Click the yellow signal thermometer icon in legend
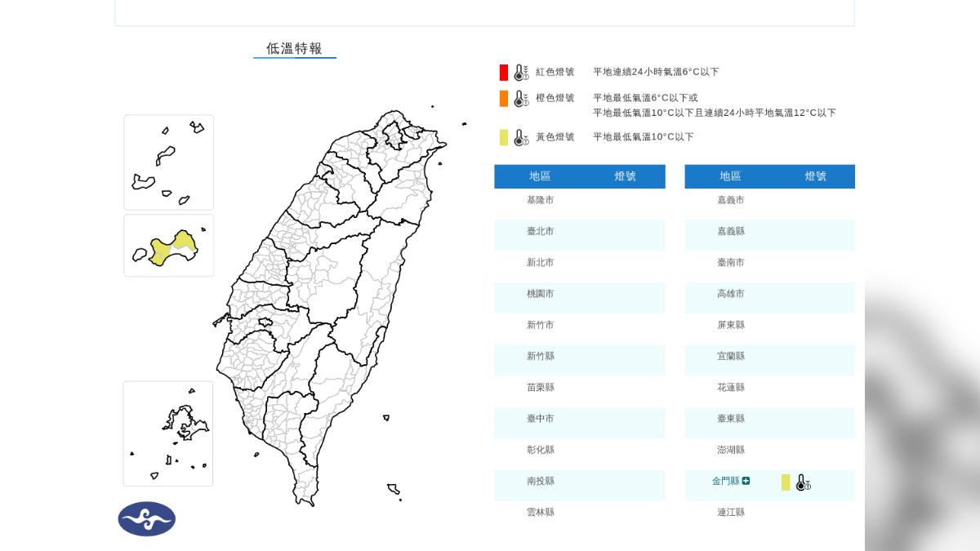980x551 pixels. pos(521,137)
